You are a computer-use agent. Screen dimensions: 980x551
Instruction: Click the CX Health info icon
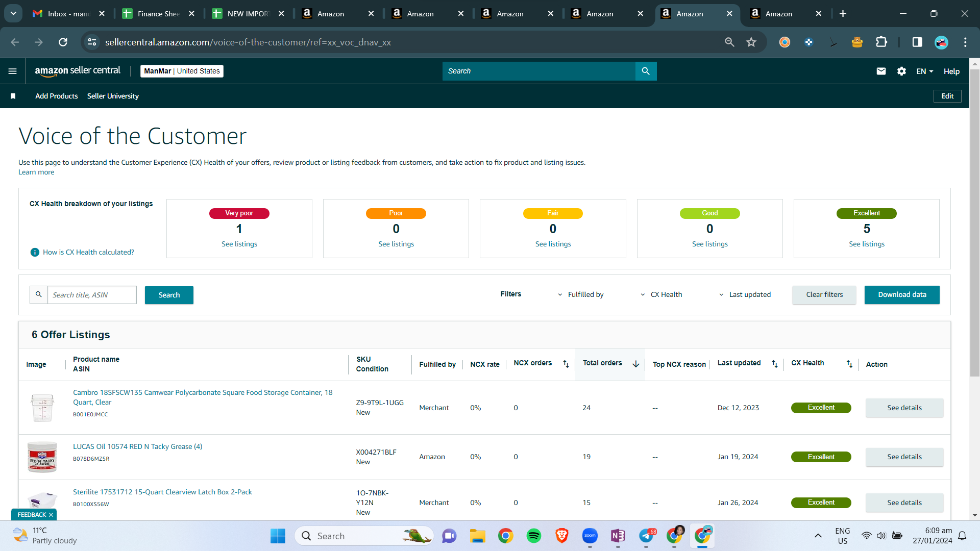click(x=35, y=252)
